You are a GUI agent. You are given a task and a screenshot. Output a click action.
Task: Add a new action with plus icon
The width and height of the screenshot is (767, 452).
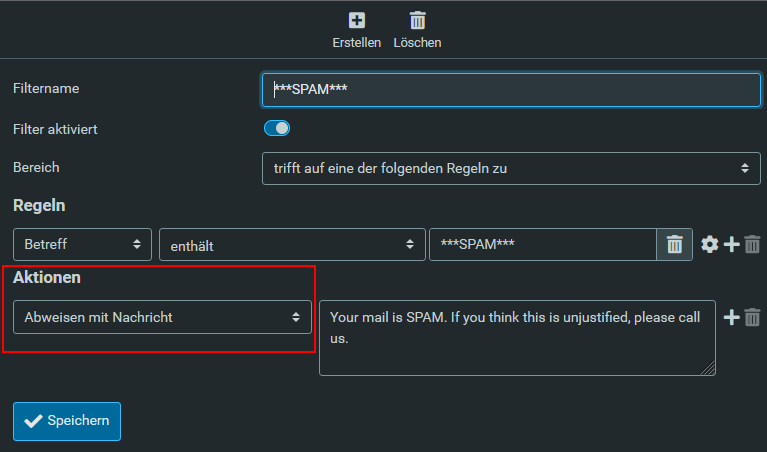(x=732, y=317)
